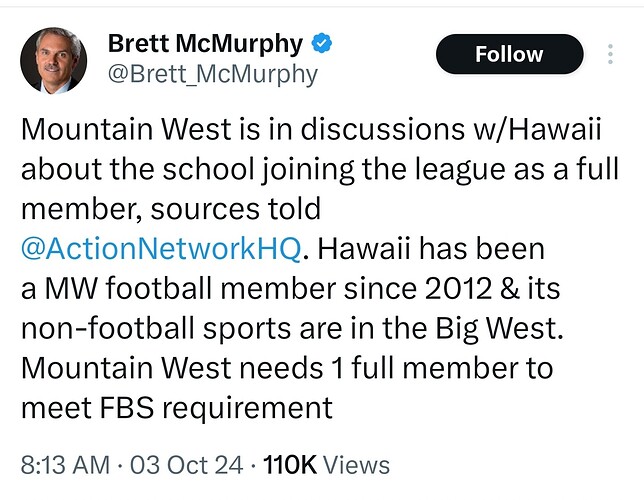Open the tweet's three-dot more options menu

point(610,54)
